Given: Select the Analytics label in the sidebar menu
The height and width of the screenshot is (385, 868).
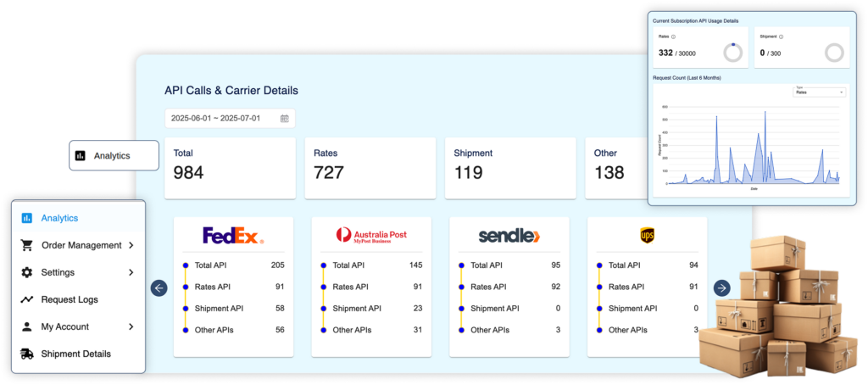Looking at the screenshot, I should [60, 218].
